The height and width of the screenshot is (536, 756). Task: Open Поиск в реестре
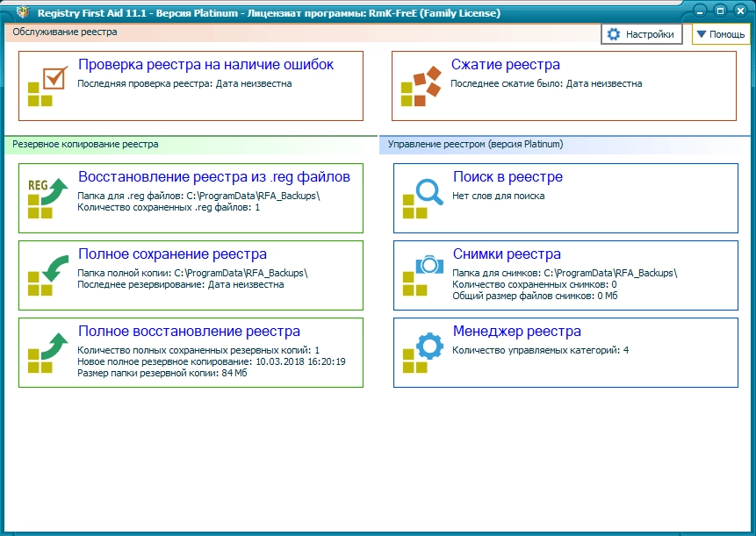(508, 176)
